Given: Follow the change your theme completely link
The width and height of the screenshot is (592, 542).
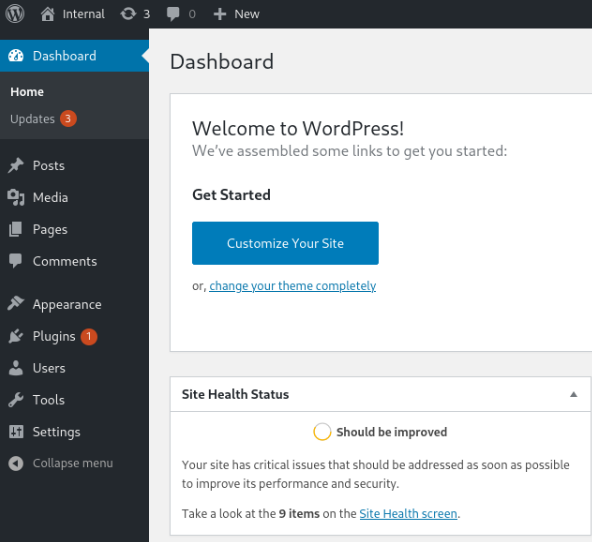Looking at the screenshot, I should click(292, 286).
